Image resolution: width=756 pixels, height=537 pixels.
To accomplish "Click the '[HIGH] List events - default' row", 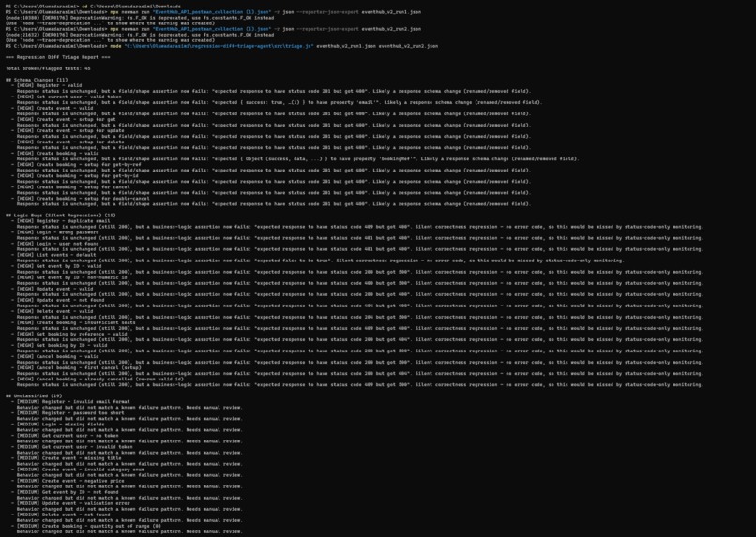I will (53, 255).
